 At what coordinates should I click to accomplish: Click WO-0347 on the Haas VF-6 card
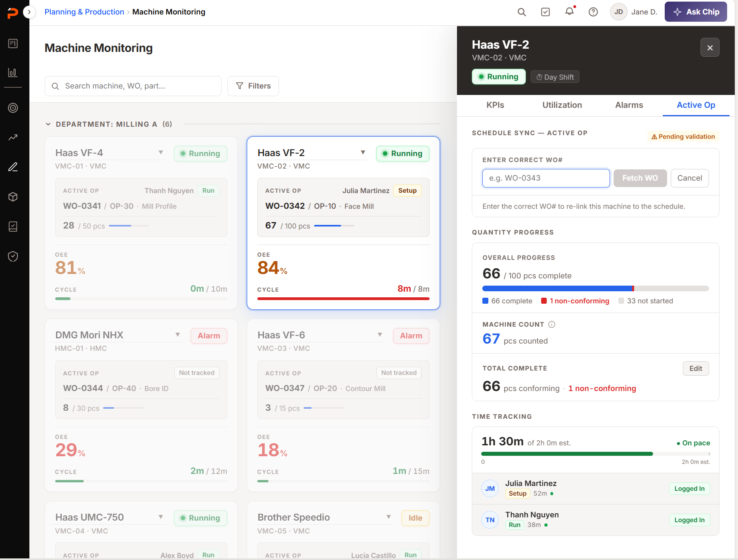285,388
